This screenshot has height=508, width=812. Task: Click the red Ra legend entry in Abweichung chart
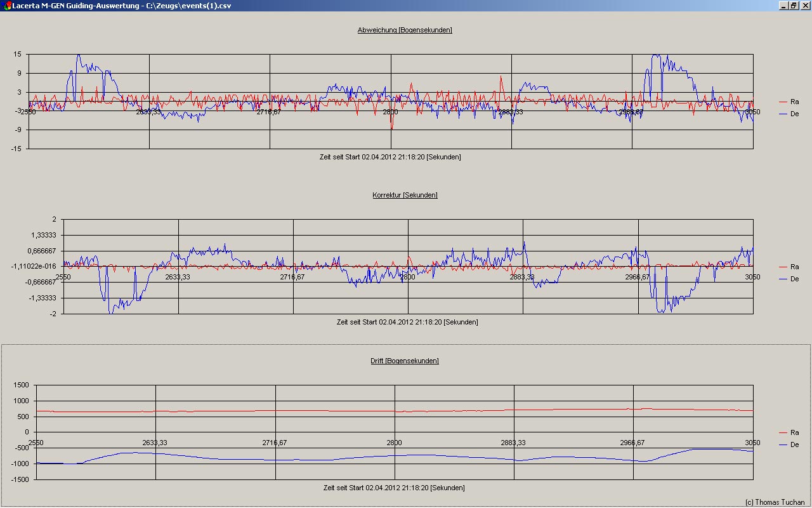[794, 102]
